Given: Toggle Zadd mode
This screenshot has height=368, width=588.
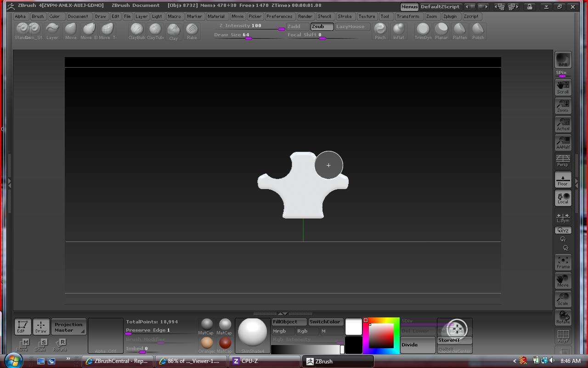Looking at the screenshot, I should (298, 27).
